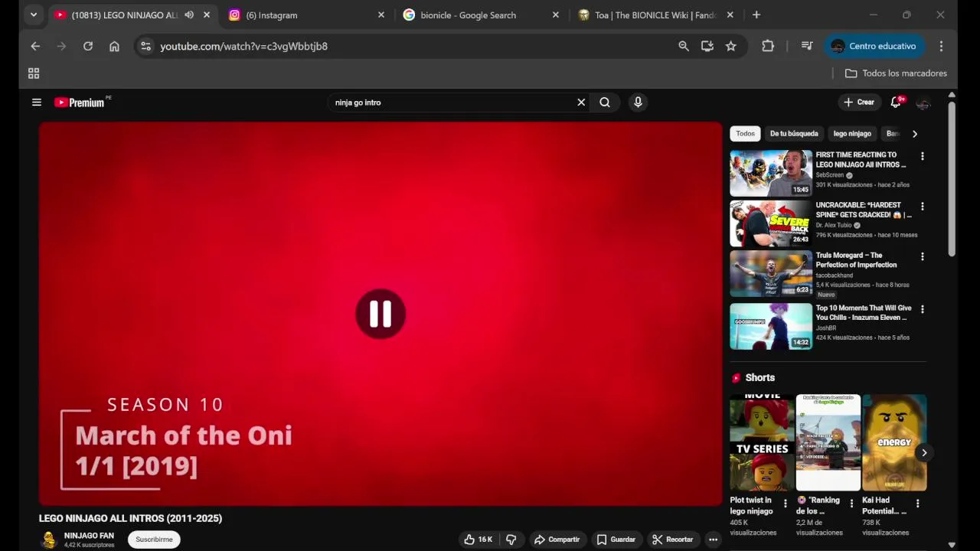Screen dimensions: 980x551
Task: Close the YouTube tab
Action: pyautogui.click(x=207, y=15)
